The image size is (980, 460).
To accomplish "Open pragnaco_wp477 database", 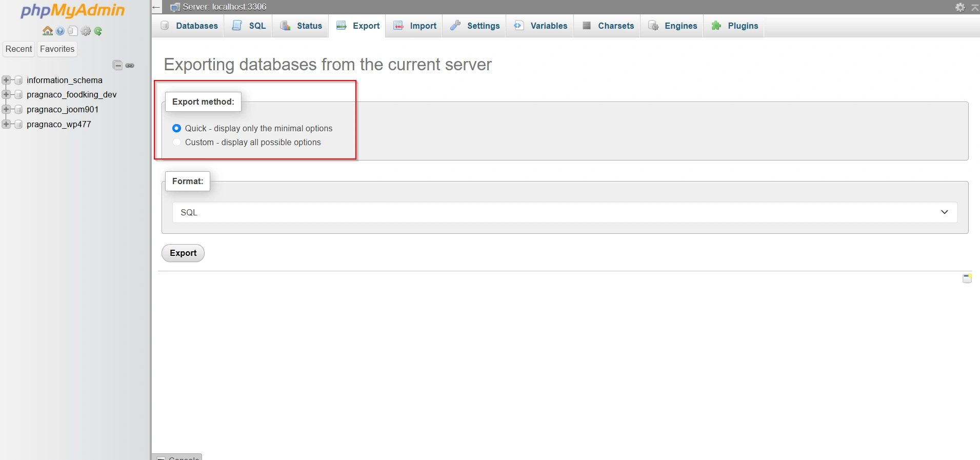I will [59, 124].
